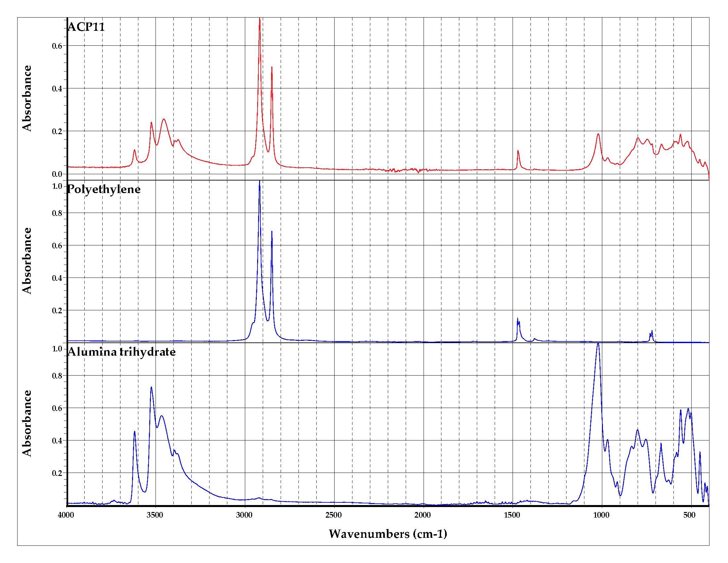Click the Alumina trihydrate peak near 1020
This screenshot has height=563, width=728.
(598, 345)
